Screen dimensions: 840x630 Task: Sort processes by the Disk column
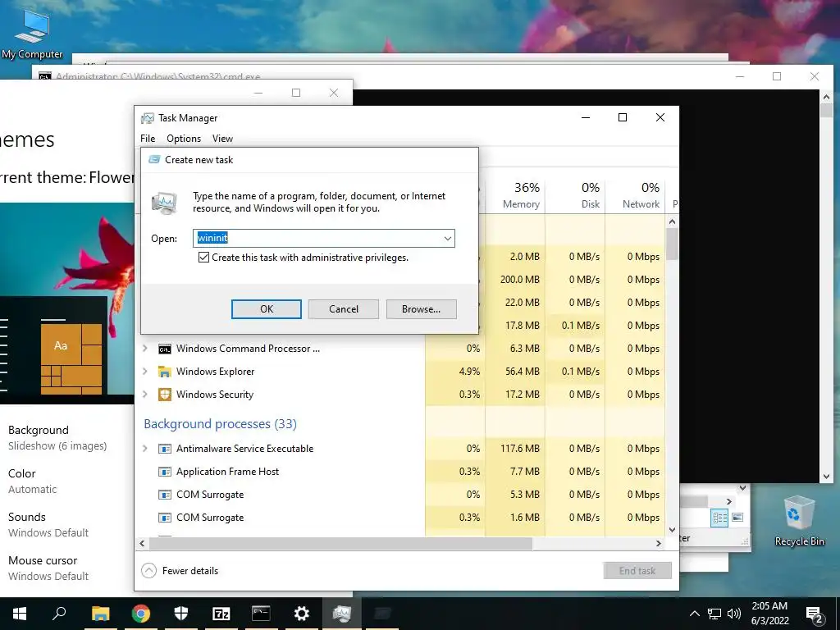pos(575,195)
